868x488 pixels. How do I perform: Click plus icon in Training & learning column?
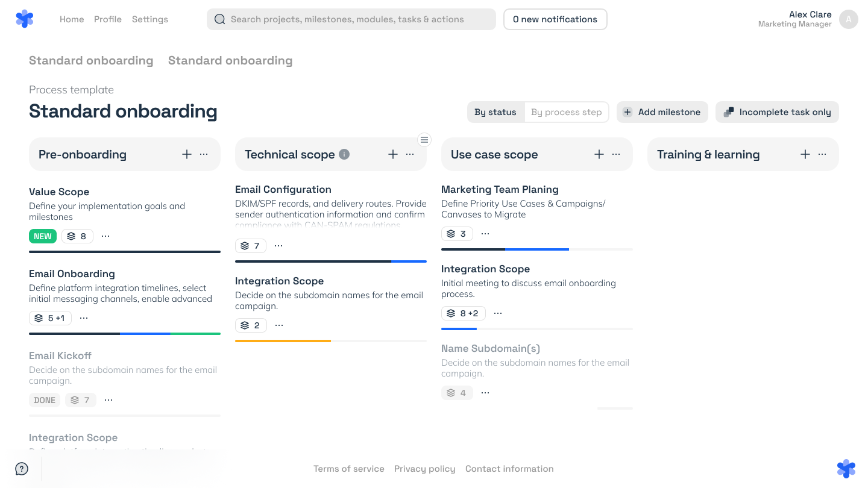click(x=805, y=154)
